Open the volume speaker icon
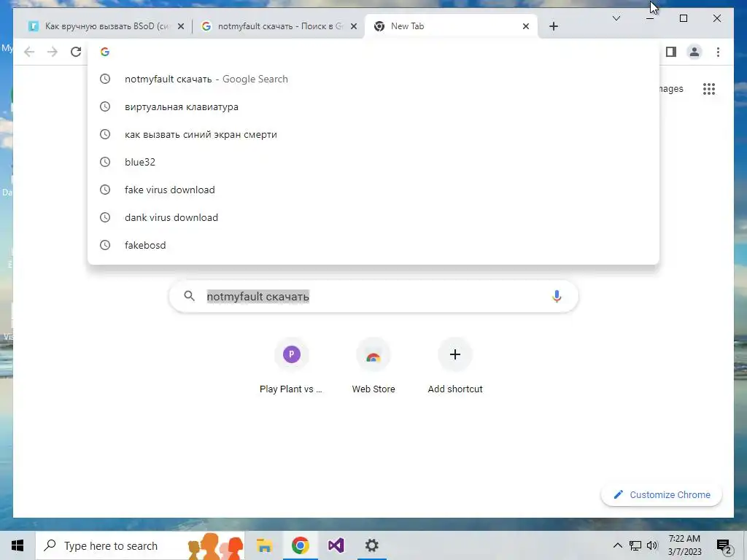 pos(652,545)
